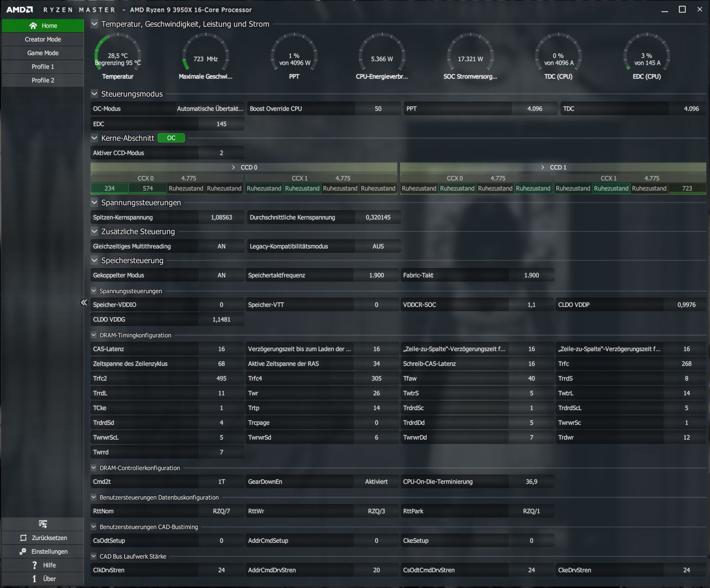The image size is (710, 588).
Task: Click the Durchschnittliche Kernspannung value 0,320145
Action: point(378,217)
